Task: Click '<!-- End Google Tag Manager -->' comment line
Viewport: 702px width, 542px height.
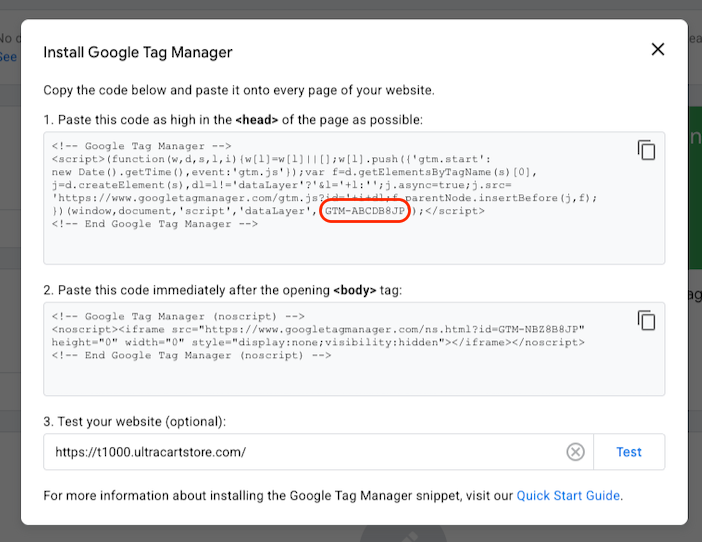Action: (154, 224)
